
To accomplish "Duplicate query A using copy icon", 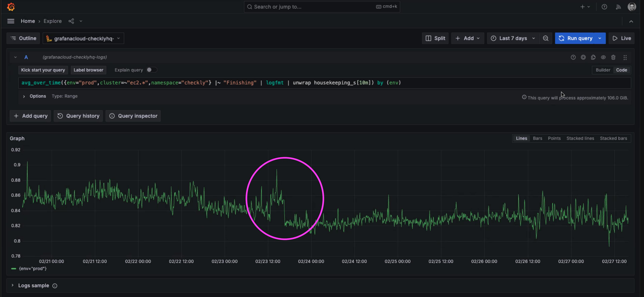I will 593,57.
